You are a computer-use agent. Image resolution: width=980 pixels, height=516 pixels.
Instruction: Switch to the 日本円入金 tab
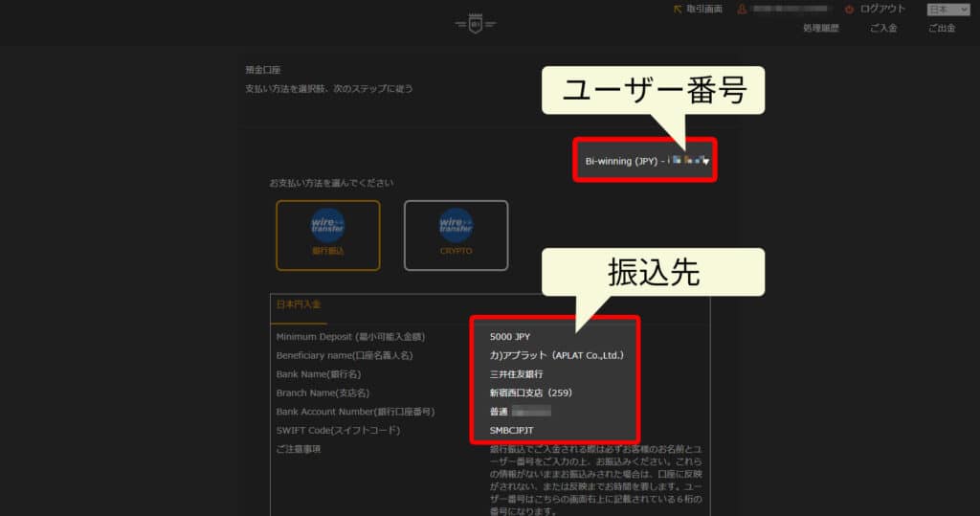pos(299,304)
